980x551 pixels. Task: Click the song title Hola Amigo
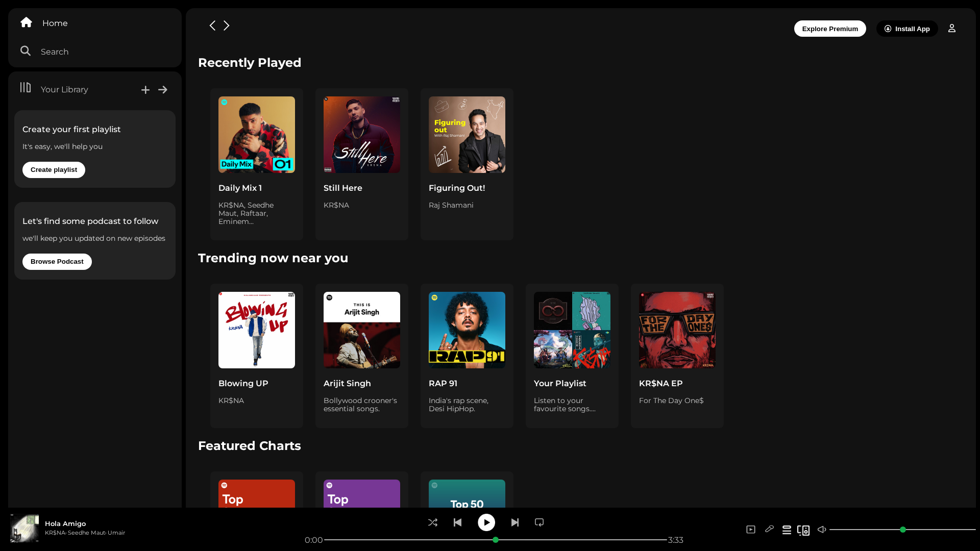pyautogui.click(x=65, y=523)
